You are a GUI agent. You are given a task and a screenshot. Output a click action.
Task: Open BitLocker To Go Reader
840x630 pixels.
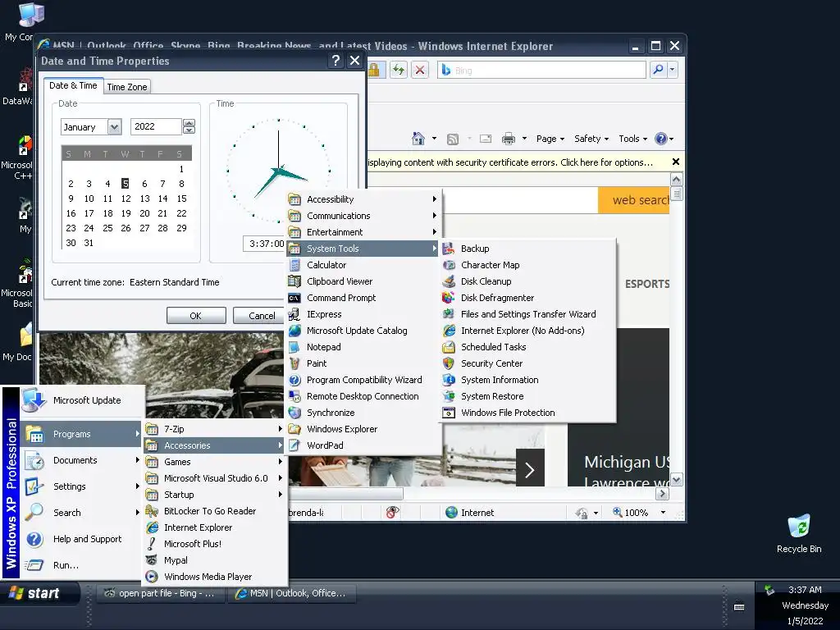click(215, 511)
